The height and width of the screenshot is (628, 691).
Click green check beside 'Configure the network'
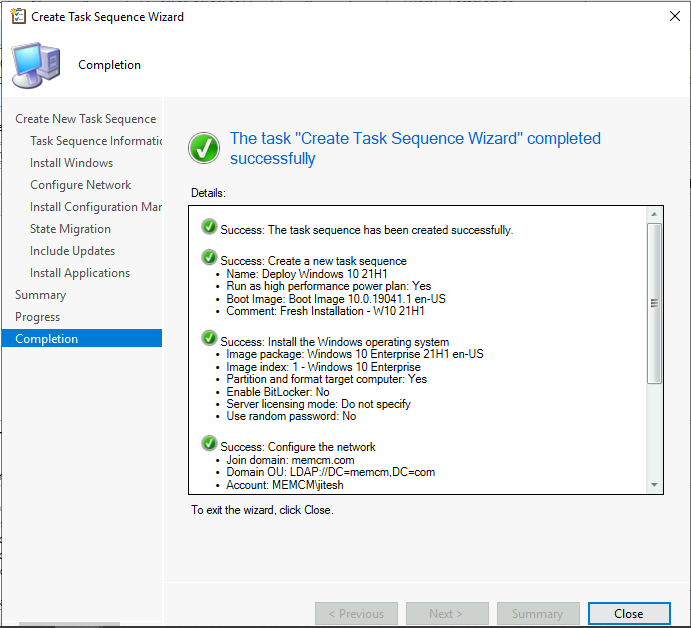pyautogui.click(x=209, y=443)
